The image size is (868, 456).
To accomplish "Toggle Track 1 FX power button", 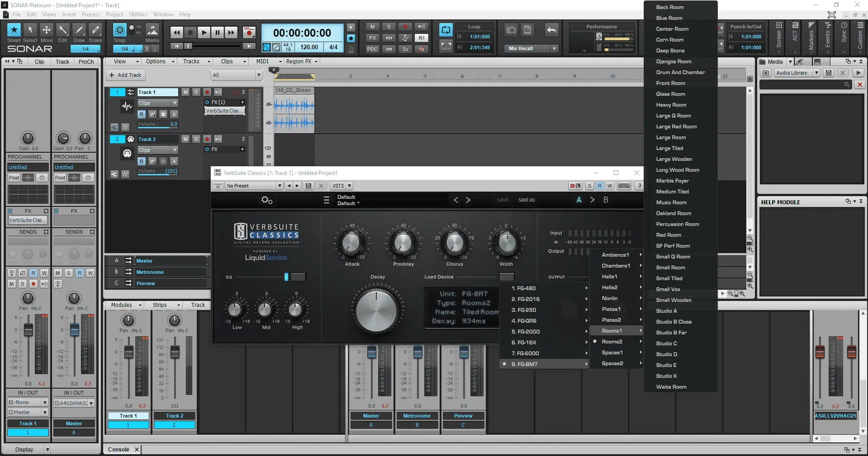I will pyautogui.click(x=207, y=102).
